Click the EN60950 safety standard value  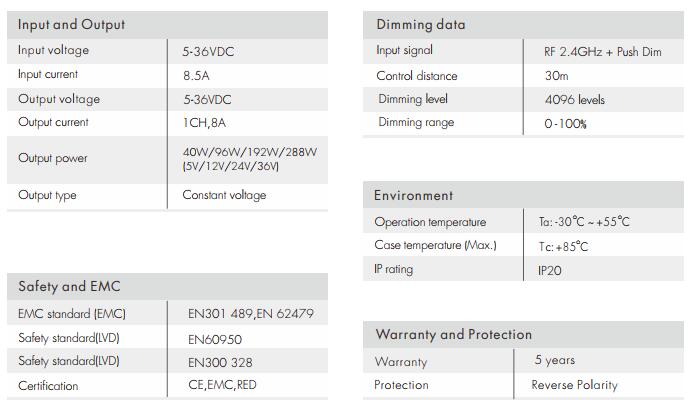[214, 339]
